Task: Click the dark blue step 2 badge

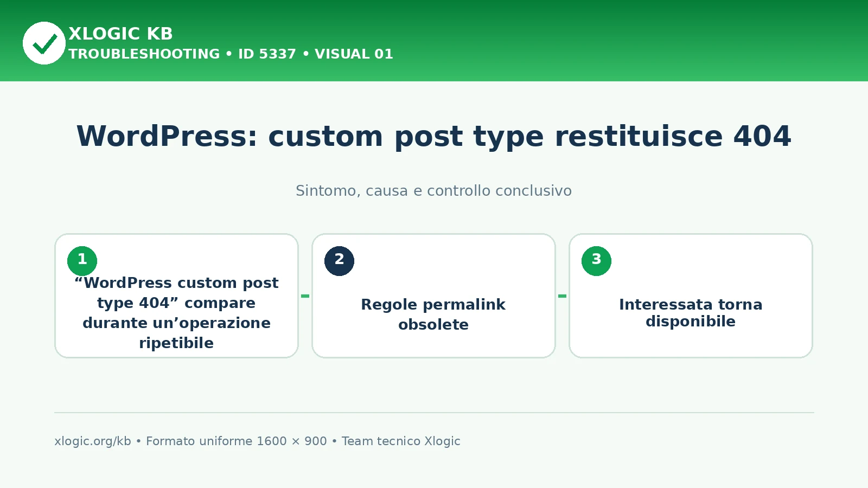Action: click(339, 261)
